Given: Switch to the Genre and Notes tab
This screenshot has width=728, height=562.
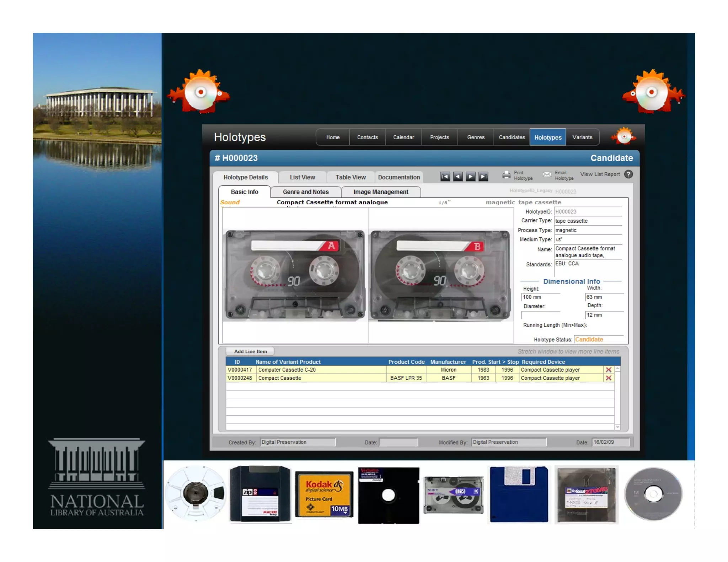Looking at the screenshot, I should (x=305, y=192).
